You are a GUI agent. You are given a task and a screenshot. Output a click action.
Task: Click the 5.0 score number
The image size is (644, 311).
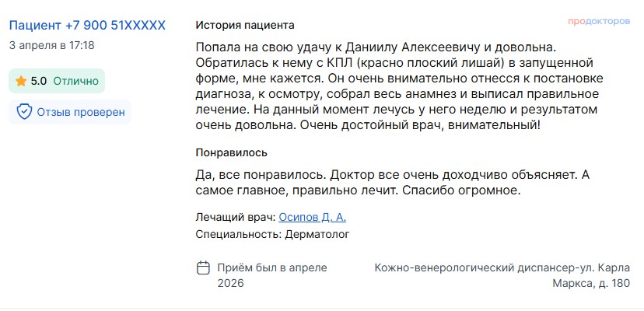pyautogui.click(x=39, y=81)
